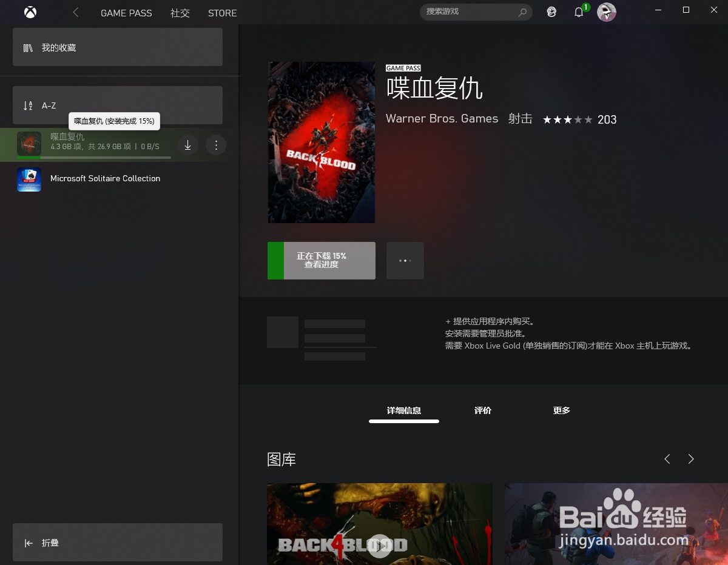The image size is (728, 565).
Task: Click the Solitaire Collection game icon
Action: (x=29, y=179)
